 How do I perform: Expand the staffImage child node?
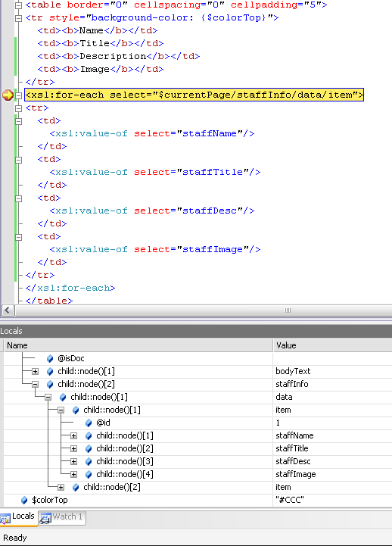coord(73,475)
